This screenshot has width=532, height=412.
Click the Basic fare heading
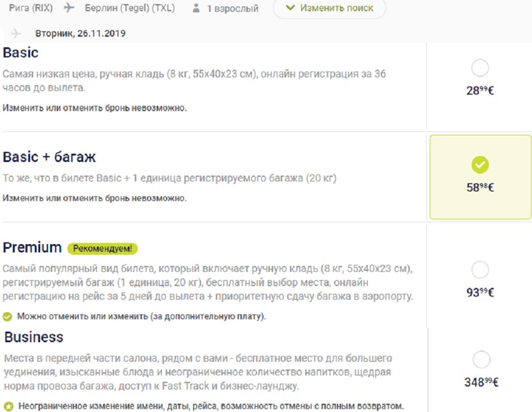[x=21, y=53]
